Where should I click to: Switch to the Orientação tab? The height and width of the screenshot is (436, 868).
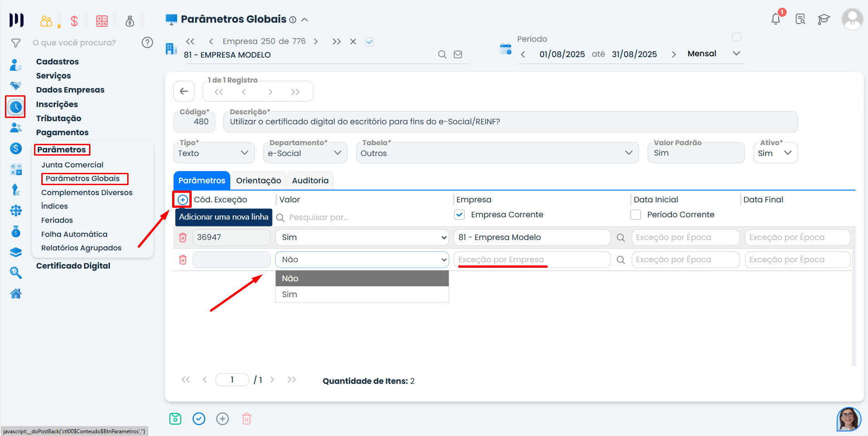click(x=258, y=181)
